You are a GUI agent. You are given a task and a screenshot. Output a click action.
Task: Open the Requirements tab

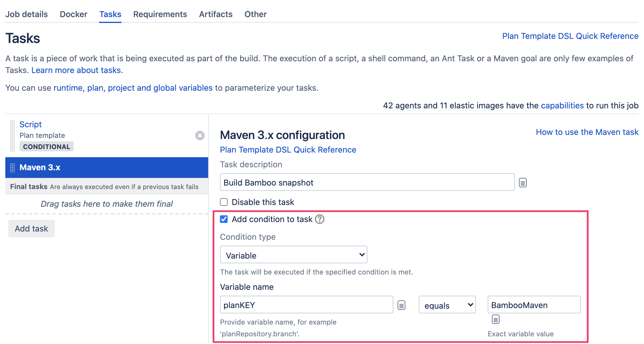[x=160, y=14]
